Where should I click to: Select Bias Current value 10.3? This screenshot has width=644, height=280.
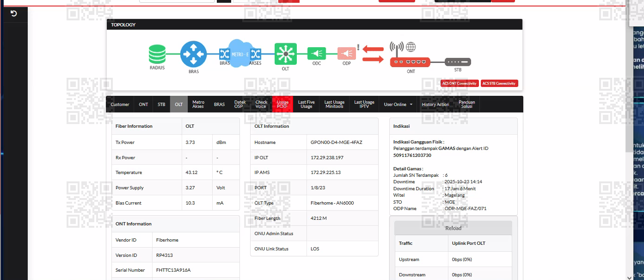coord(190,203)
